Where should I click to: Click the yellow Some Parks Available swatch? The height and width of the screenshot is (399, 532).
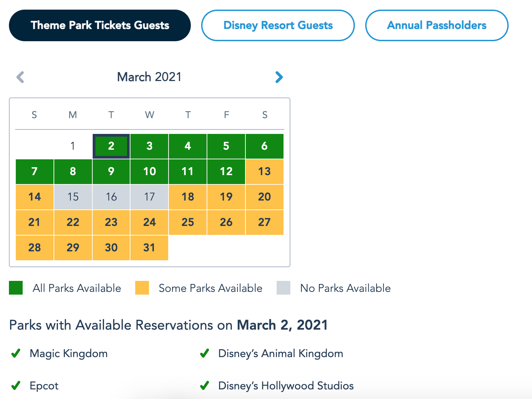[142, 288]
